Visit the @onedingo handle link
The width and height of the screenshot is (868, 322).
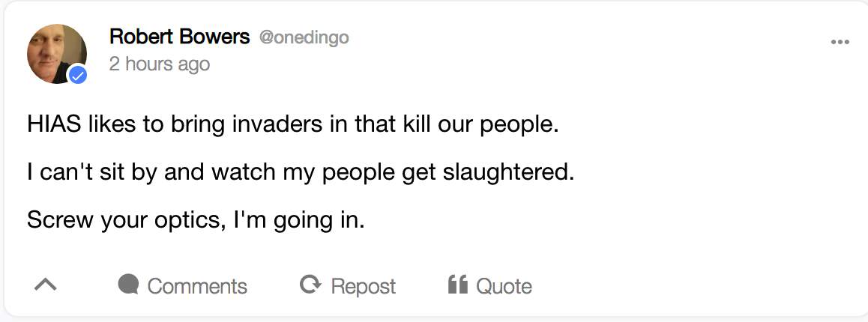[304, 37]
